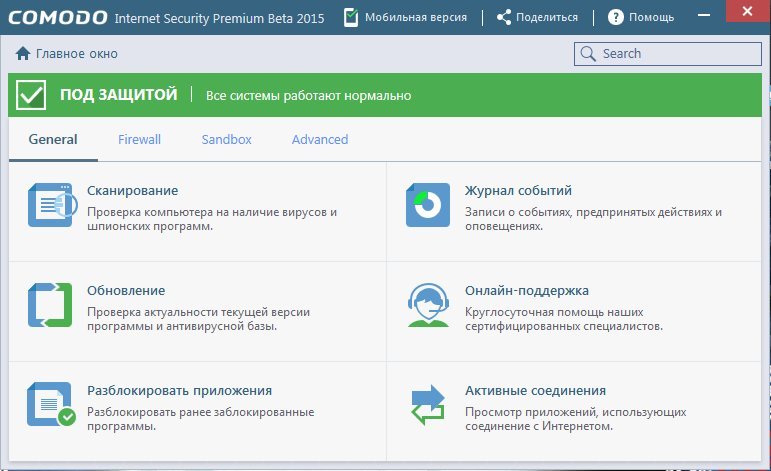Click the ПОД ЗАЩИТОЙ status text

(119, 94)
